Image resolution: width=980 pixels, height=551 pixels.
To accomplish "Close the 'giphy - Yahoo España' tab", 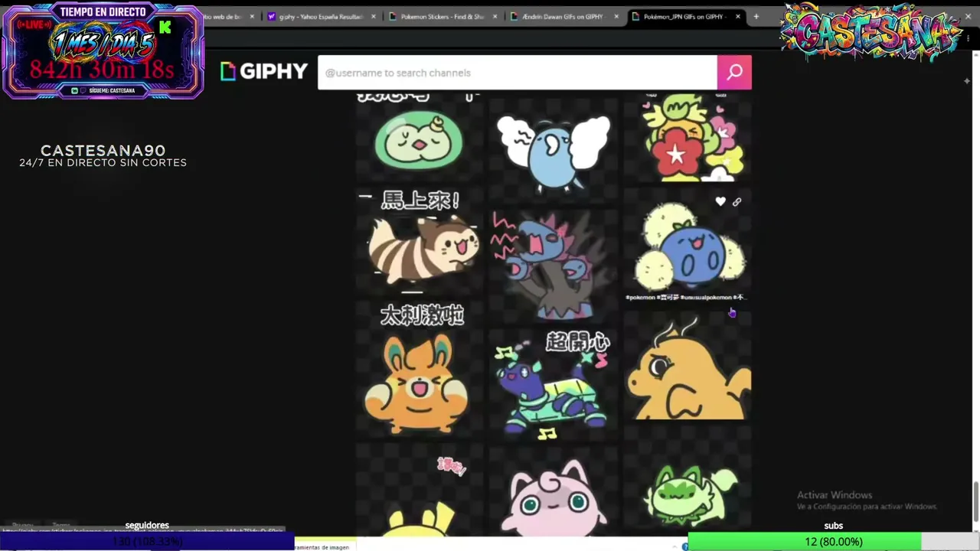I will pyautogui.click(x=374, y=17).
